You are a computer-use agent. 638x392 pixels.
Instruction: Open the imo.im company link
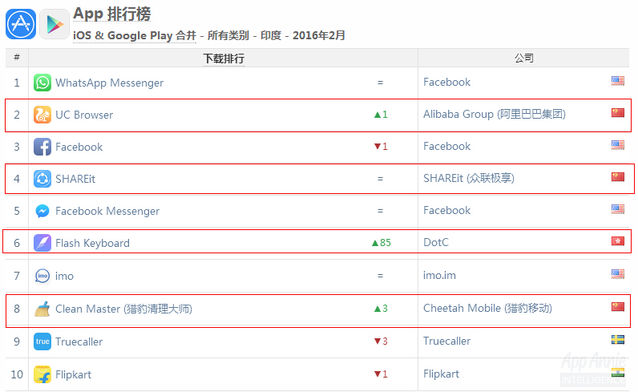(439, 275)
